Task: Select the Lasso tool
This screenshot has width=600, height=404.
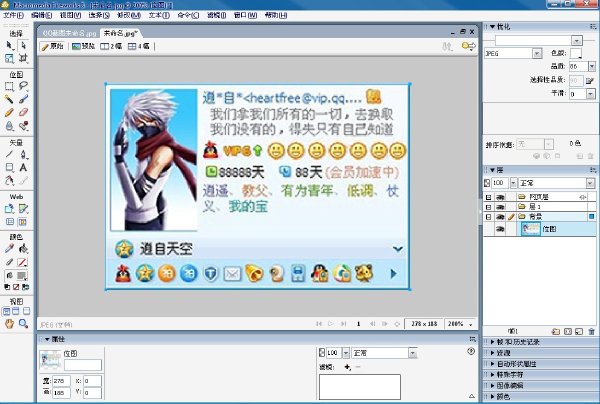Action: (23, 86)
